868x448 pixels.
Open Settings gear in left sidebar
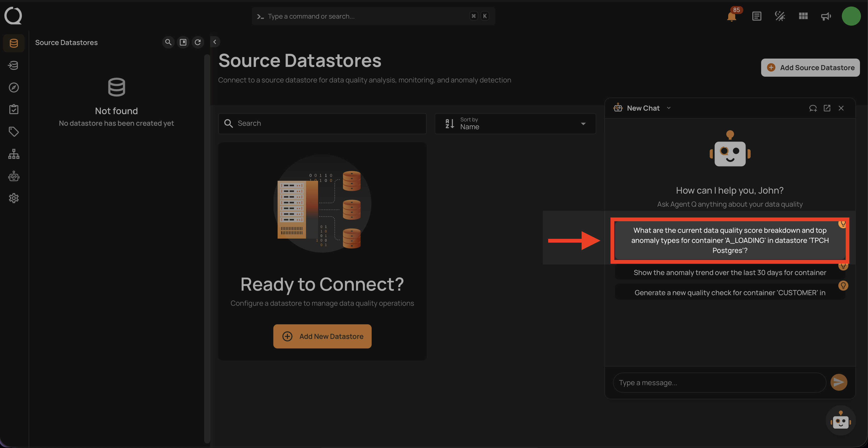[14, 198]
